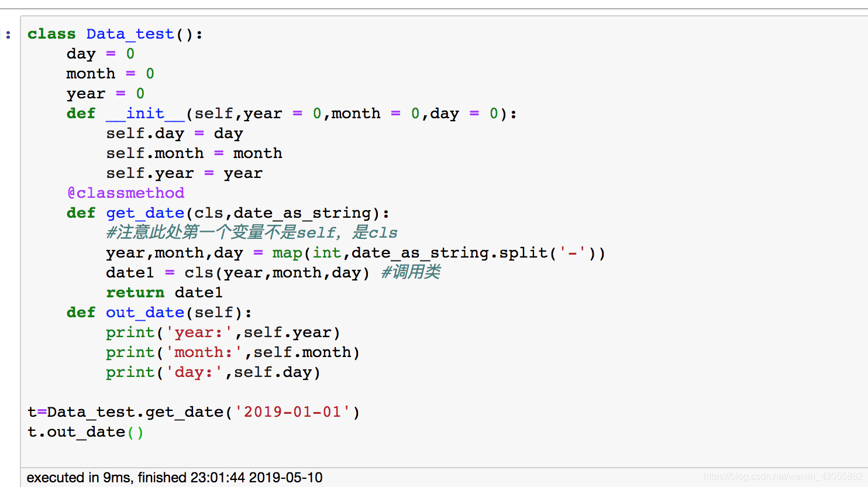Click the print 'day:' statement
The height and width of the screenshot is (487, 868).
(213, 373)
